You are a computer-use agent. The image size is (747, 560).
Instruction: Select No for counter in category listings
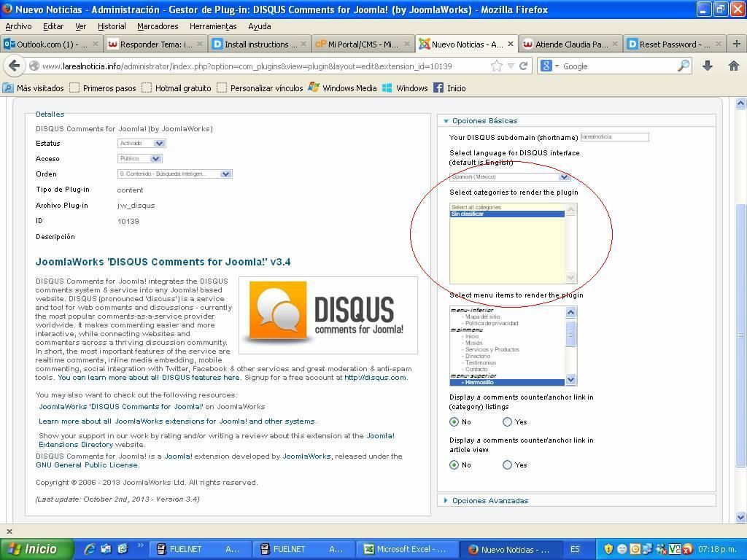[x=454, y=421]
